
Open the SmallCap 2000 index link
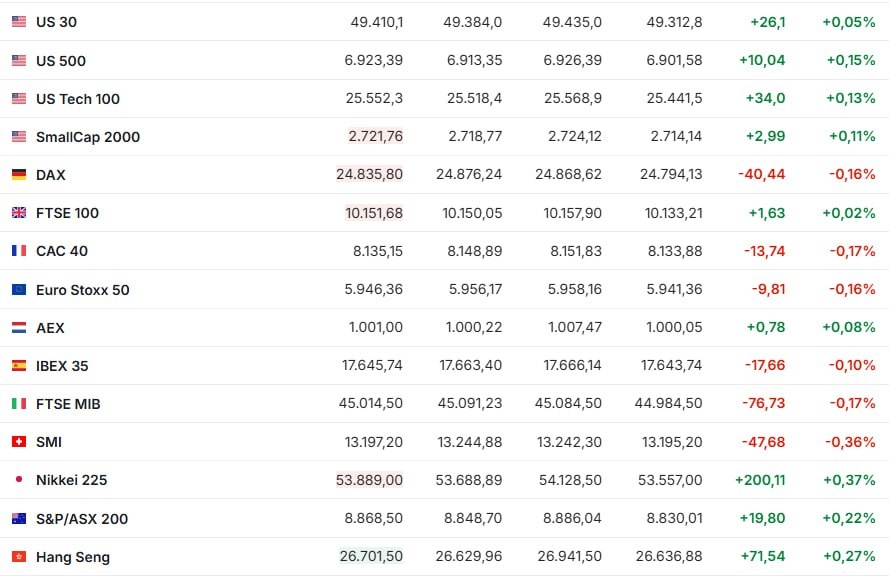88,137
